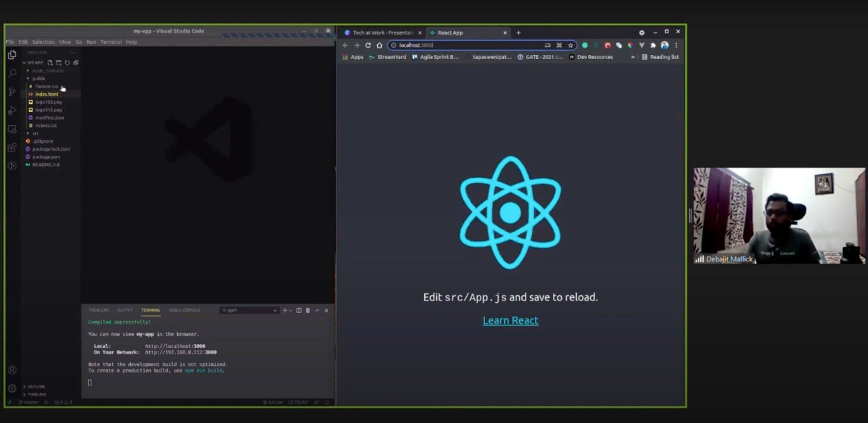Select manifest.json in the file tree
This screenshot has width=868, height=423.
[x=49, y=118]
